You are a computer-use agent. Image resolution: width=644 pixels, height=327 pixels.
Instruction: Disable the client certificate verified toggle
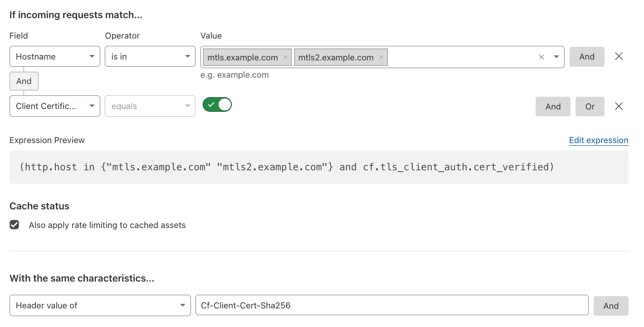point(217,104)
